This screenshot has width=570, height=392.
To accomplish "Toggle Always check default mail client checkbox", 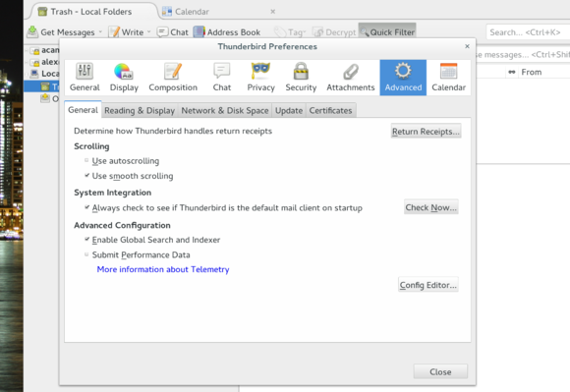I will (x=86, y=207).
